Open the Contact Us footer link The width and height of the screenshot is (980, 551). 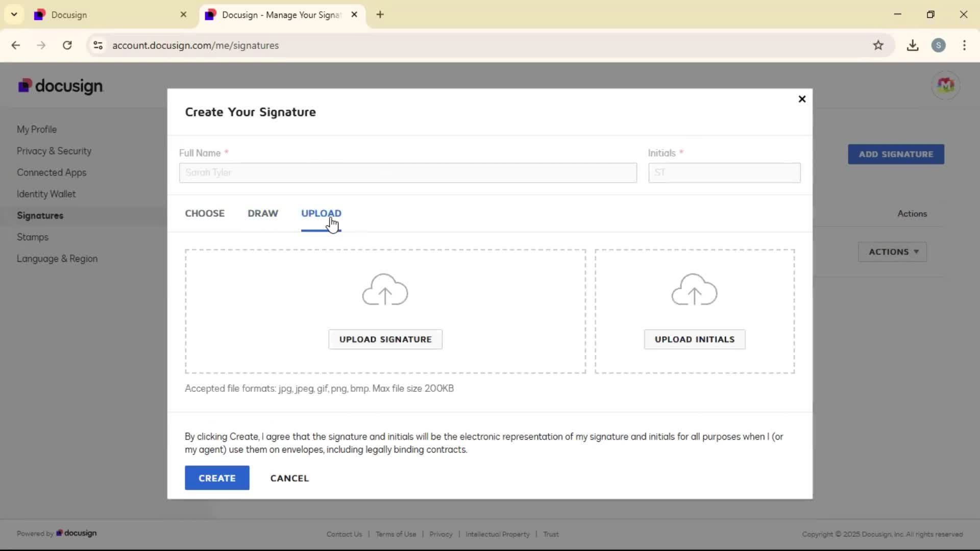(344, 534)
